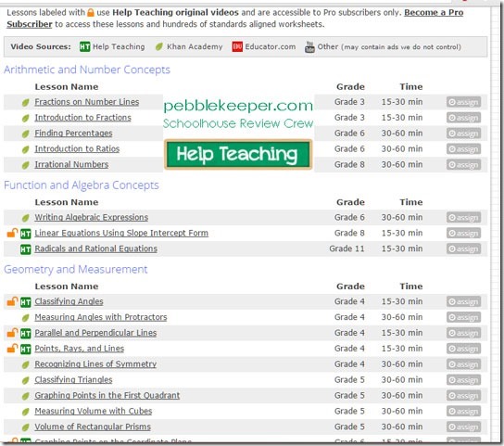504x446 pixels.
Task: Open the Classifying Triangles lesson
Action: tap(73, 380)
